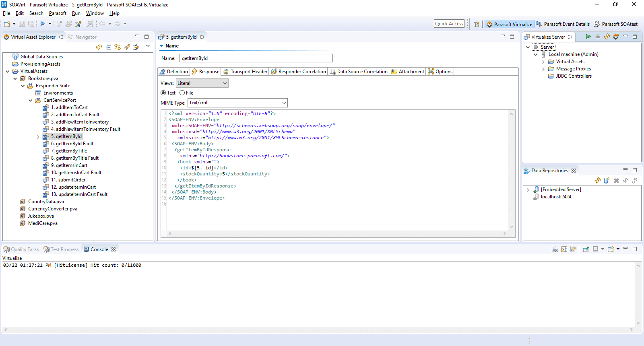Click the Open Console icon
The width and height of the screenshot is (644, 346).
click(x=611, y=249)
